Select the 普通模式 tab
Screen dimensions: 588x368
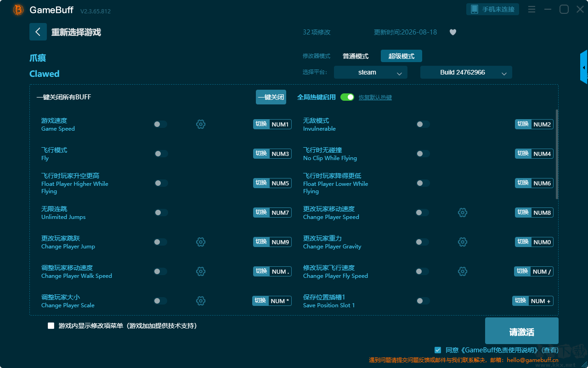pyautogui.click(x=356, y=56)
